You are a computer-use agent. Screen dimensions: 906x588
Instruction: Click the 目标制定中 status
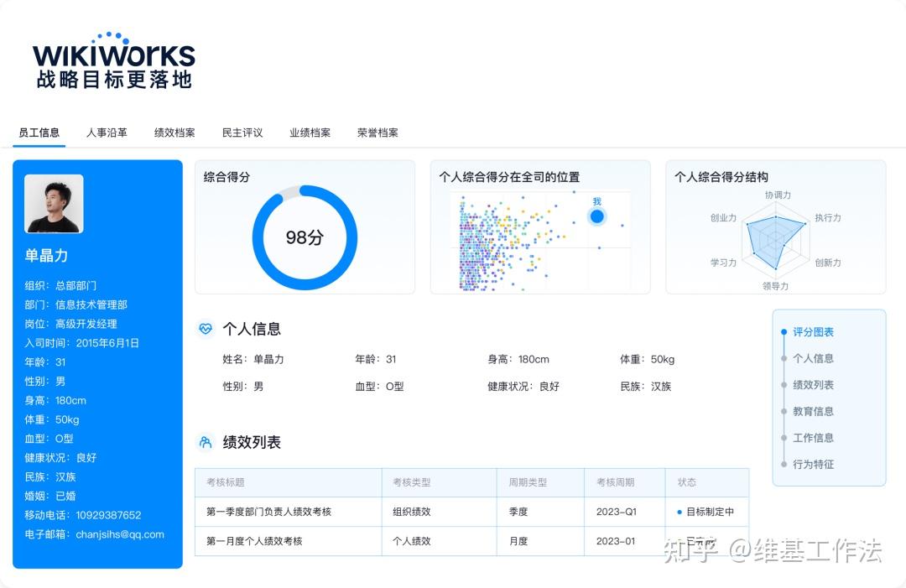pyautogui.click(x=706, y=512)
